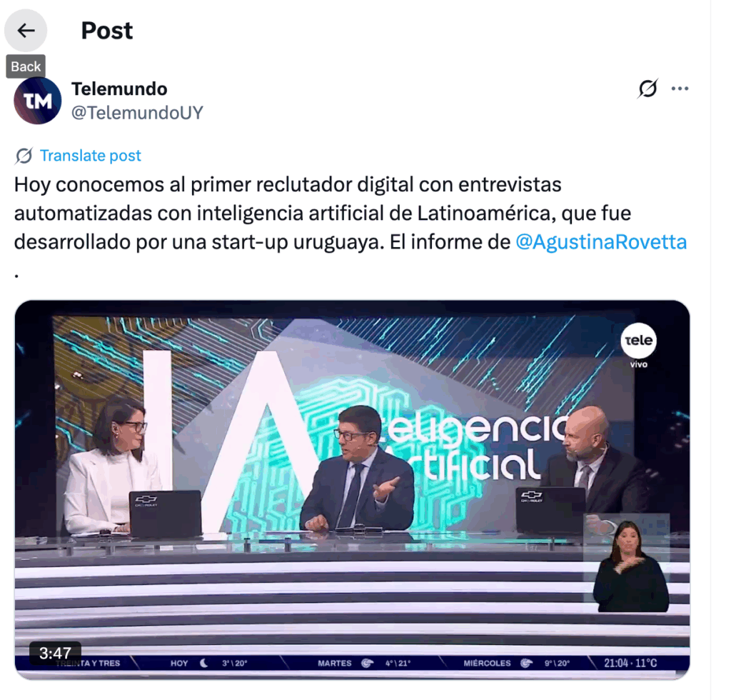The width and height of the screenshot is (731, 700).
Task: Click the Telemundo display name
Action: tap(119, 89)
